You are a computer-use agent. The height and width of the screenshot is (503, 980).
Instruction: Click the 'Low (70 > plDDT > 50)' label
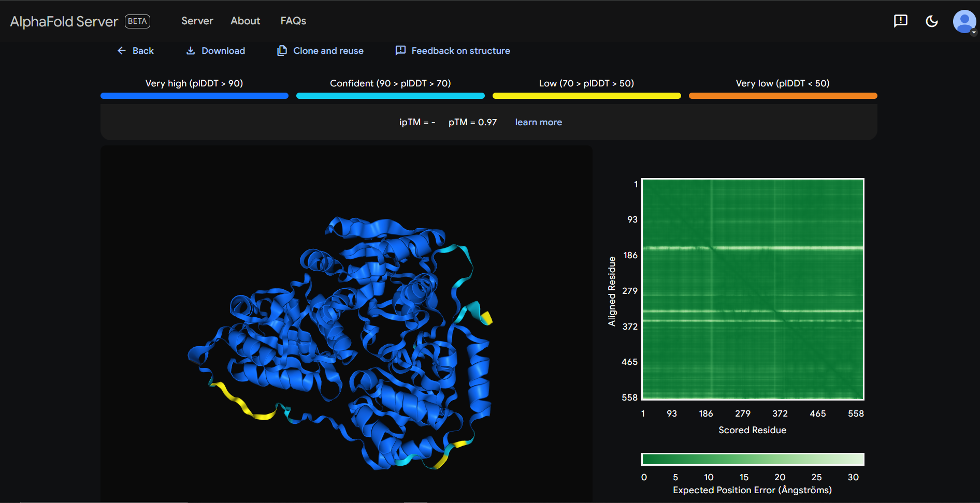(586, 83)
